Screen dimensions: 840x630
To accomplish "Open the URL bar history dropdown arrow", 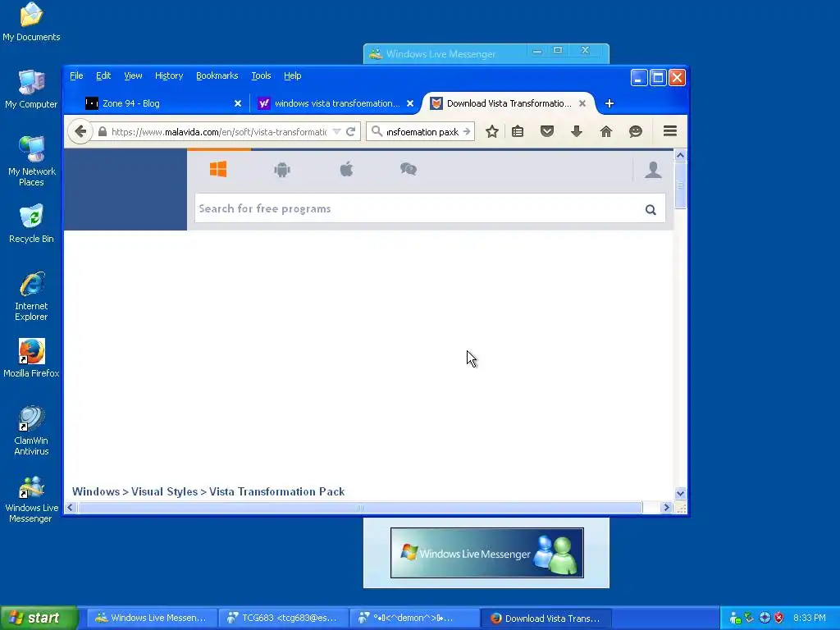I will pos(336,131).
